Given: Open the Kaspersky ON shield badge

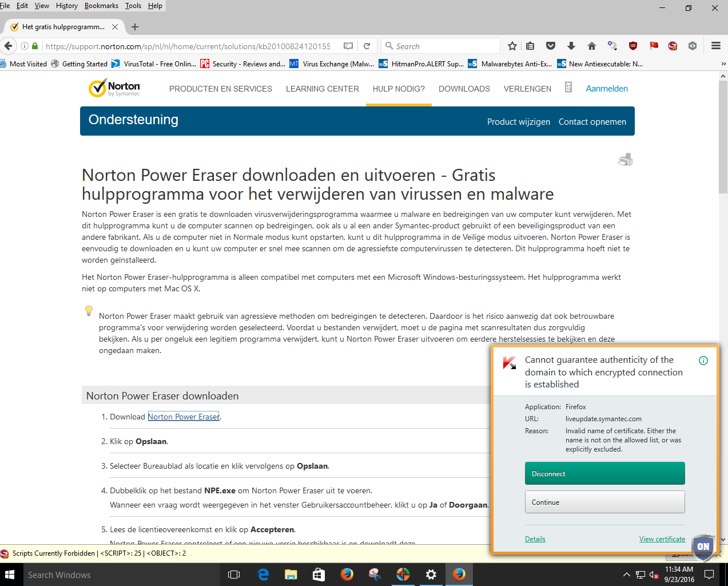Looking at the screenshot, I should [x=703, y=547].
